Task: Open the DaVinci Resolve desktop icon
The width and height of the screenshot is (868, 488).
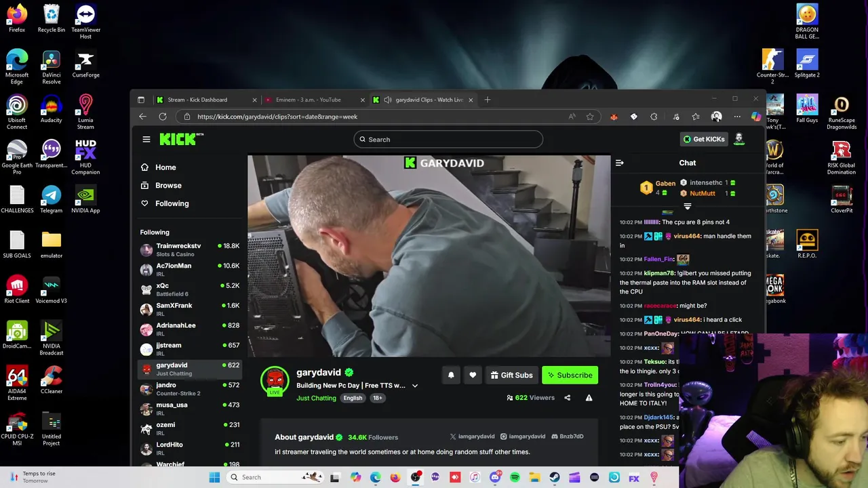Action: pos(52,67)
